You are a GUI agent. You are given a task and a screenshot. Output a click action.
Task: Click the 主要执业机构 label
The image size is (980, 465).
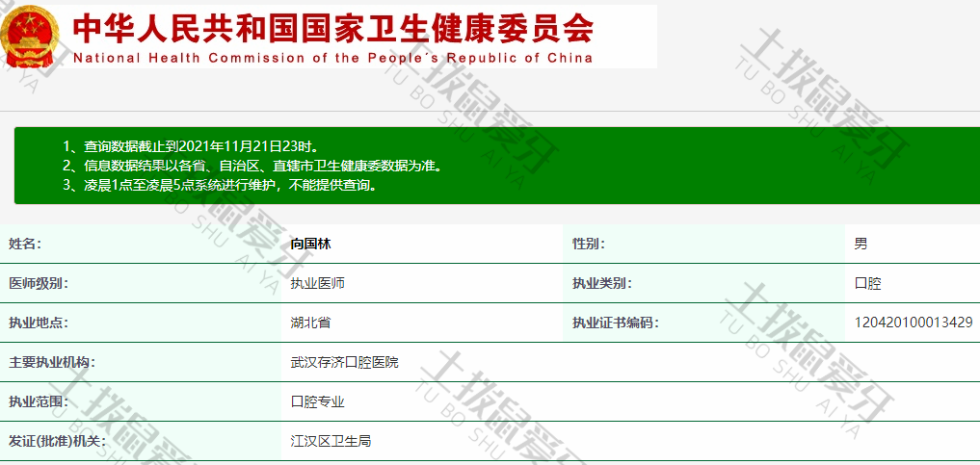pyautogui.click(x=52, y=362)
